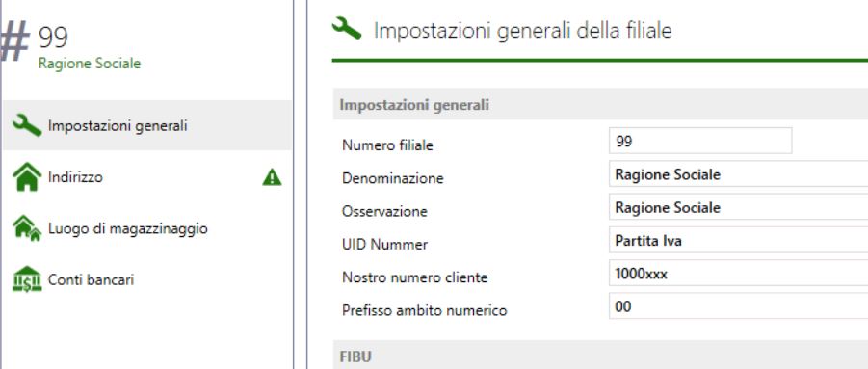The width and height of the screenshot is (868, 369).
Task: Click the warning triangle next to Indirizzo
Action: 272,177
